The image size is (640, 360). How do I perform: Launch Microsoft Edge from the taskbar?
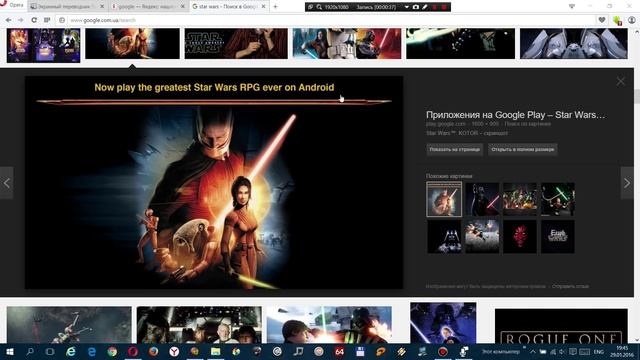(x=91, y=351)
